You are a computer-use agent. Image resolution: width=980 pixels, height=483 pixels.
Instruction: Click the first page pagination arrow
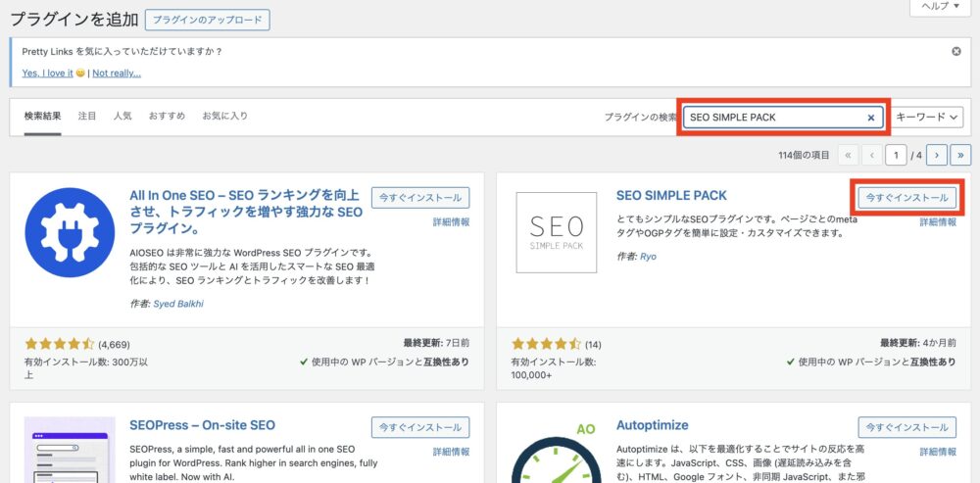(x=848, y=155)
